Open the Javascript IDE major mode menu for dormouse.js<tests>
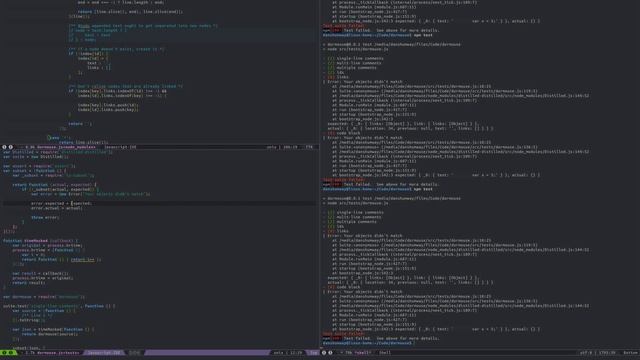The image size is (640, 360). (x=104, y=353)
